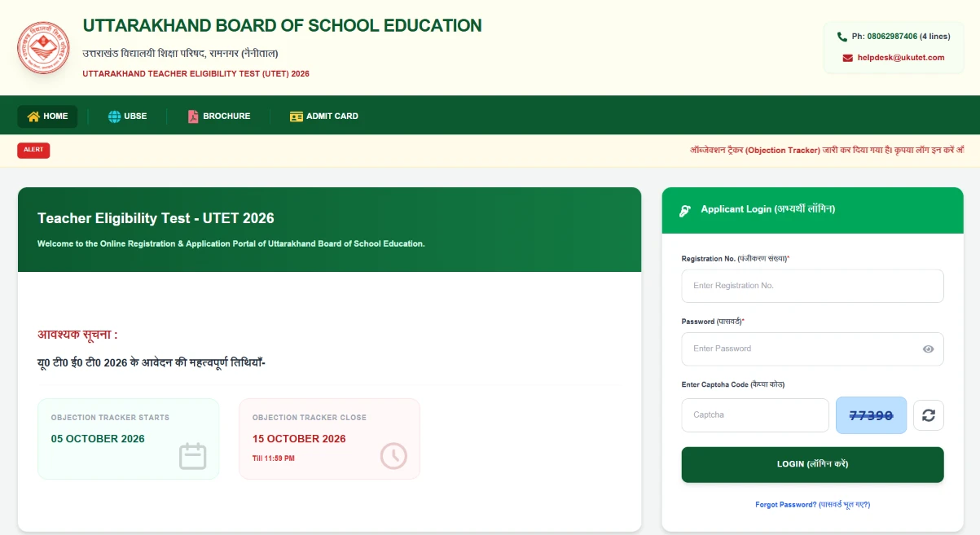Screen dimensions: 980x535
Task: Focus the Captcha input field
Action: pyautogui.click(x=755, y=415)
